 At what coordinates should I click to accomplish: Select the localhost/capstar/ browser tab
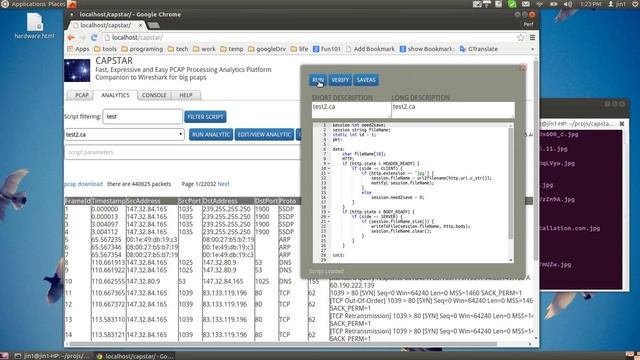point(105,25)
